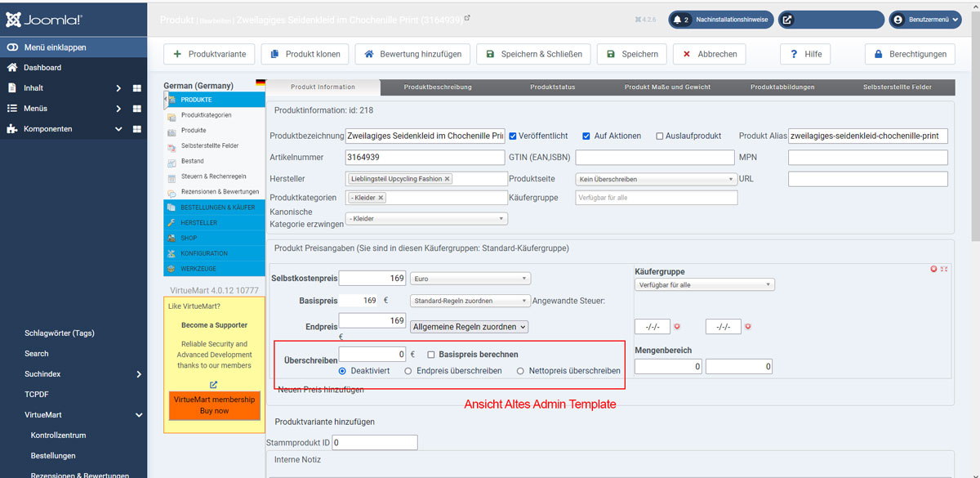The height and width of the screenshot is (478, 980).
Task: Click the Artikelnummer input field
Action: pyautogui.click(x=425, y=157)
